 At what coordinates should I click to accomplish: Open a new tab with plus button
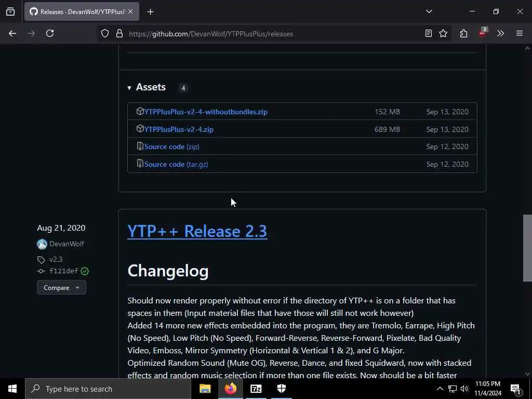pyautogui.click(x=150, y=12)
